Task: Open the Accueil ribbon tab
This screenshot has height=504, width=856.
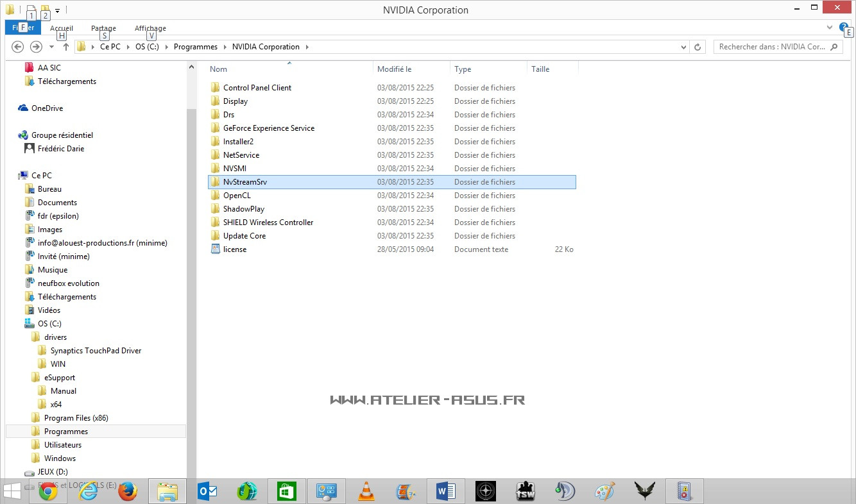Action: (x=62, y=28)
